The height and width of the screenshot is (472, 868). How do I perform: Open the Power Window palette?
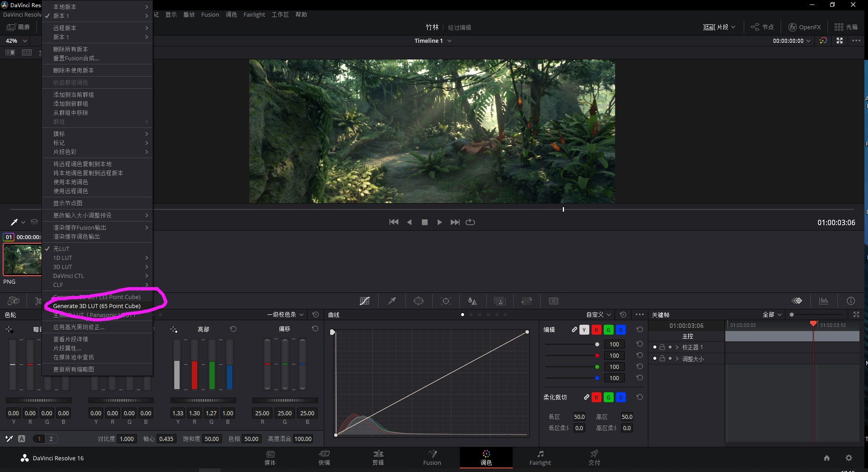click(x=419, y=301)
